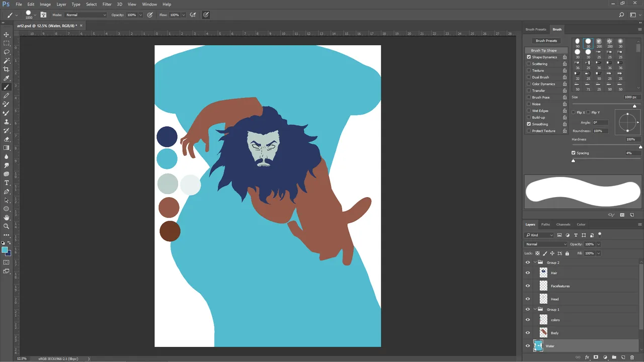Open the search icon at top right

(622, 15)
